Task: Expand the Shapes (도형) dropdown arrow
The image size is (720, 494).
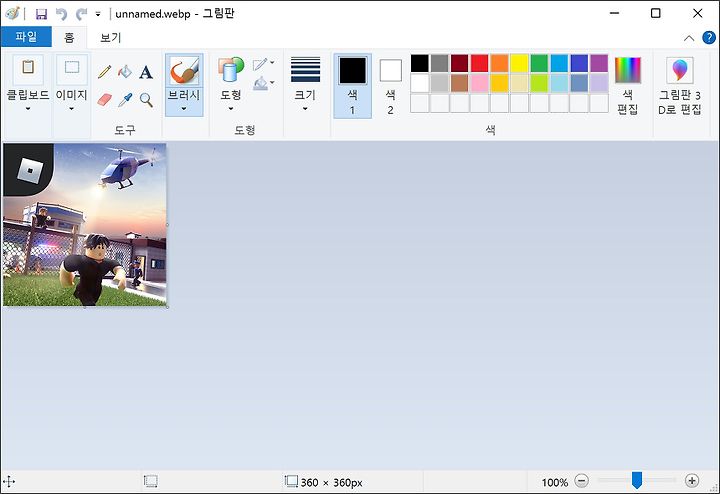Action: tap(231, 109)
